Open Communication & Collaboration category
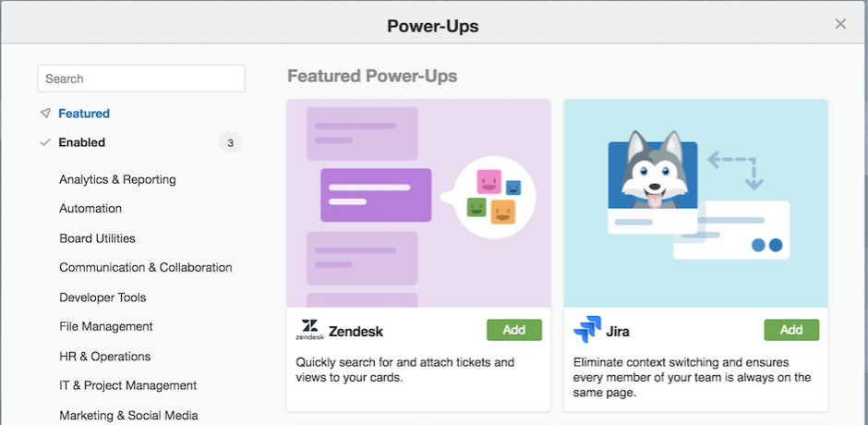Screen dimensions: 868x425 point(146,268)
